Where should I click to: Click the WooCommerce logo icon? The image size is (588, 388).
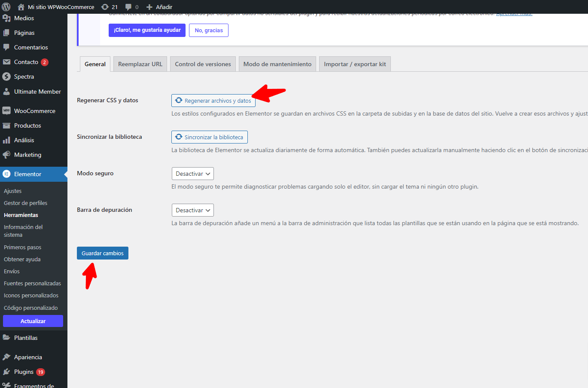tap(6, 111)
